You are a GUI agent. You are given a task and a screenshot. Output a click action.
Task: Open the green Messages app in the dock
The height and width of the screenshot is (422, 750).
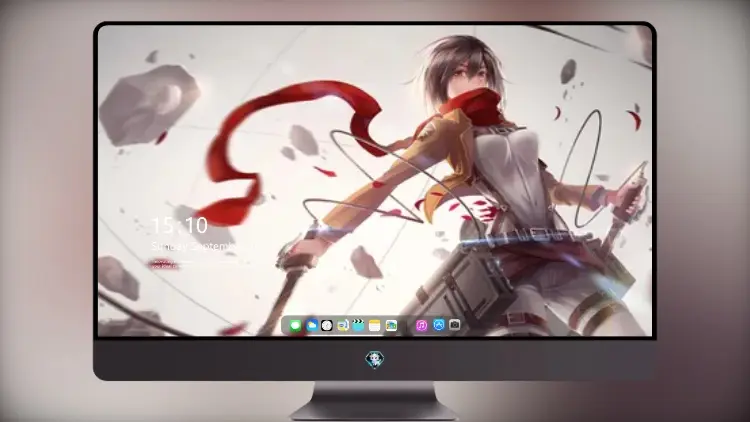(x=295, y=326)
